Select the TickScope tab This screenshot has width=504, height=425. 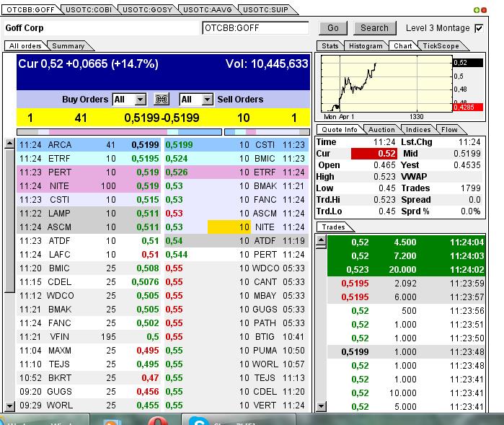(440, 46)
